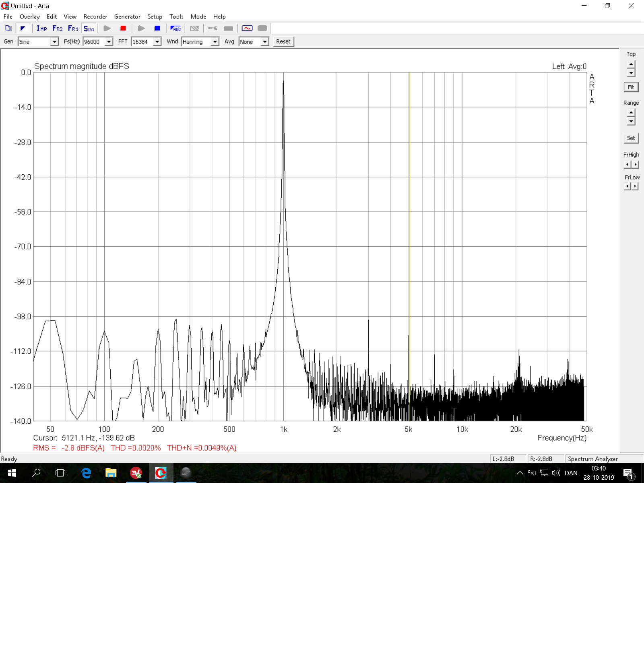This screenshot has width=644, height=660.
Task: Decrease Range with down arrow
Action: tap(631, 121)
